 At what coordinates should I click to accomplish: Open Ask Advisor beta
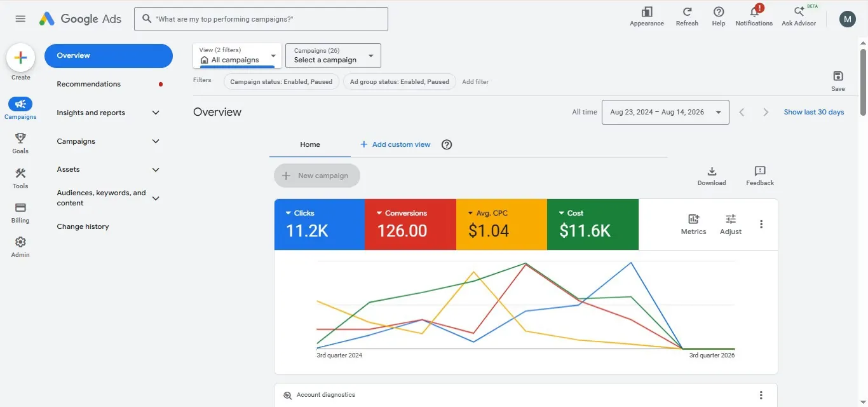coord(799,17)
